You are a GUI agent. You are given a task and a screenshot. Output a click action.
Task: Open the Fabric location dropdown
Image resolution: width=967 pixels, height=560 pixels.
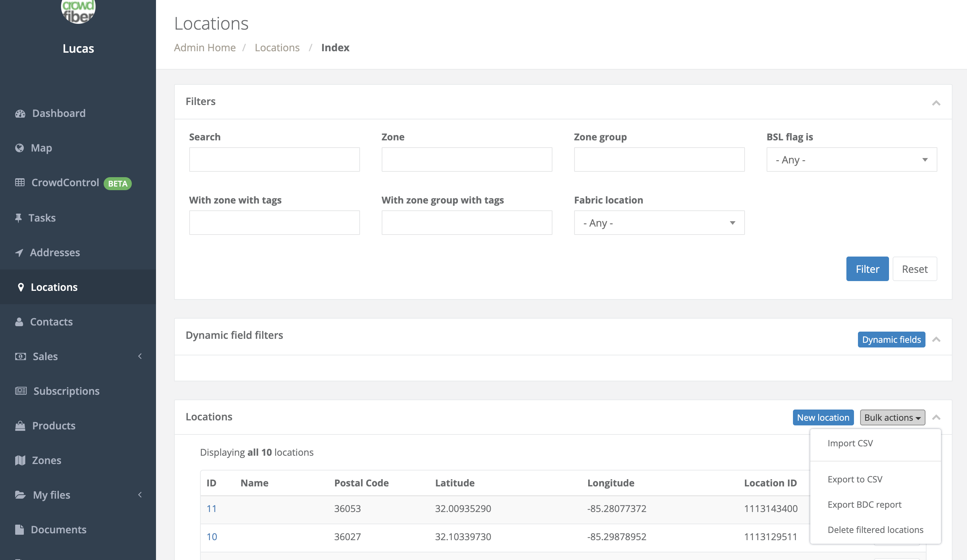(x=659, y=223)
